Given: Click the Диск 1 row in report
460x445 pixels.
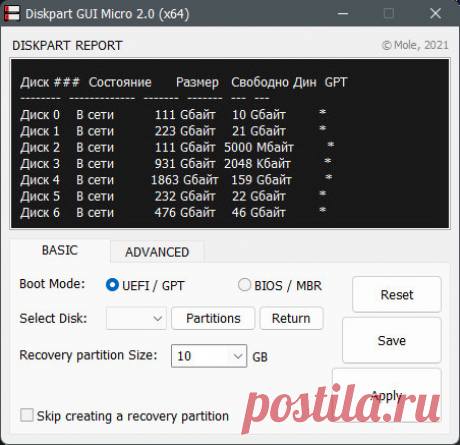Looking at the screenshot, I should click(173, 131).
